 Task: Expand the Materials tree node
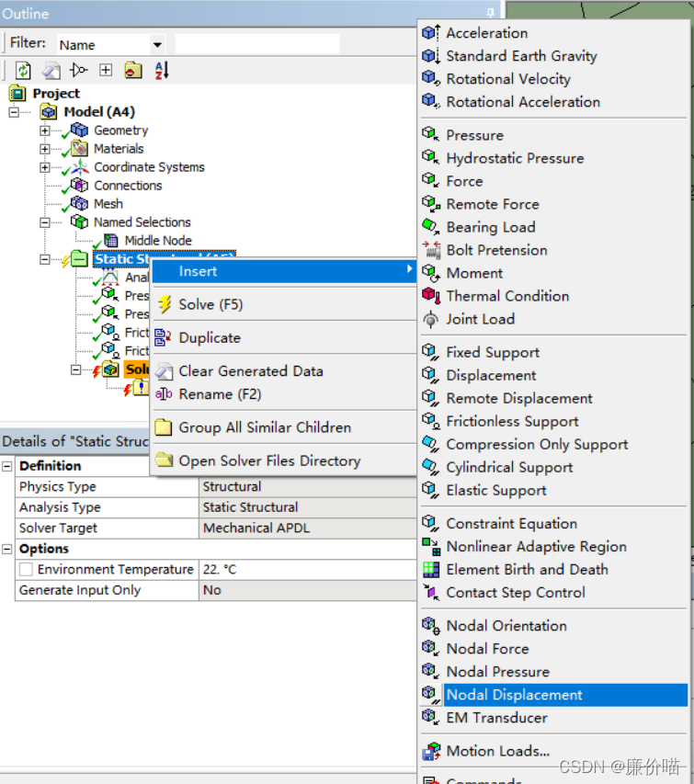[x=45, y=149]
